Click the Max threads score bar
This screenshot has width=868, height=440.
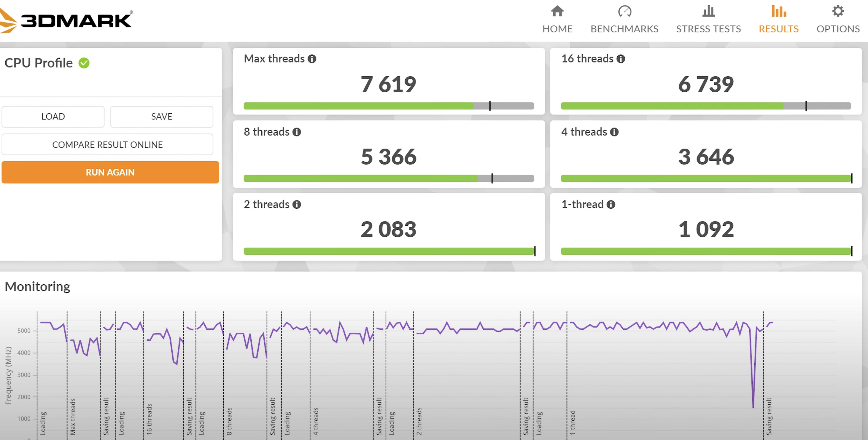[389, 106]
